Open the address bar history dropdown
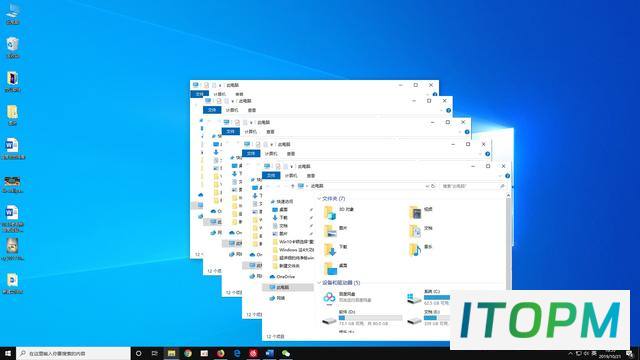 [427, 186]
